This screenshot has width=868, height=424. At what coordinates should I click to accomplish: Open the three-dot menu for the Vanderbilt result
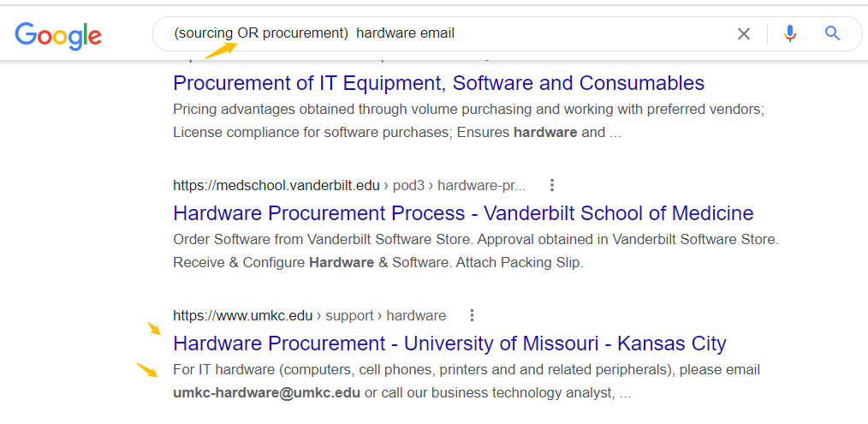[x=551, y=185]
